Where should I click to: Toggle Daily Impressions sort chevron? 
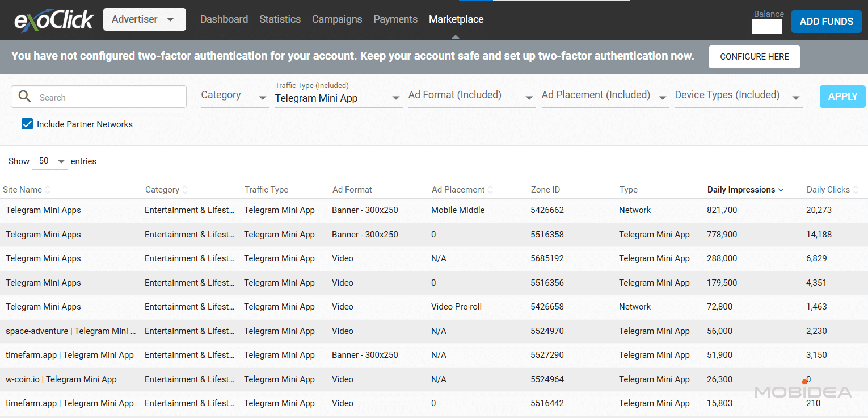(781, 190)
